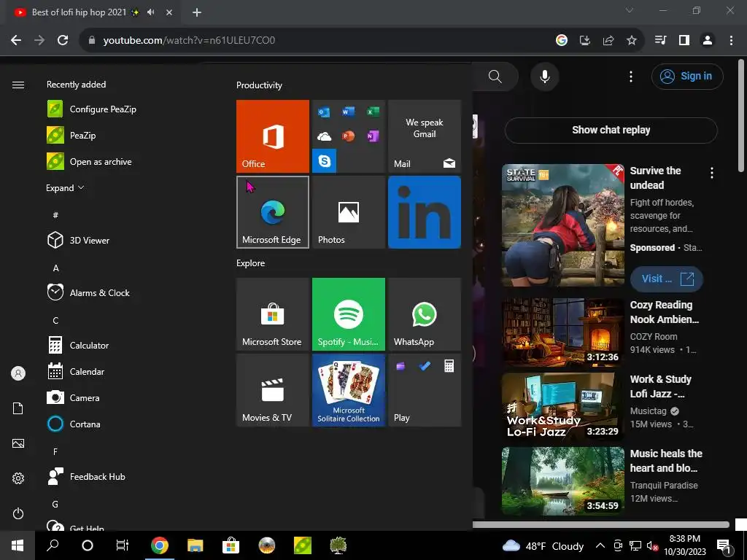Start YouTube voice search with the microphone

(544, 76)
